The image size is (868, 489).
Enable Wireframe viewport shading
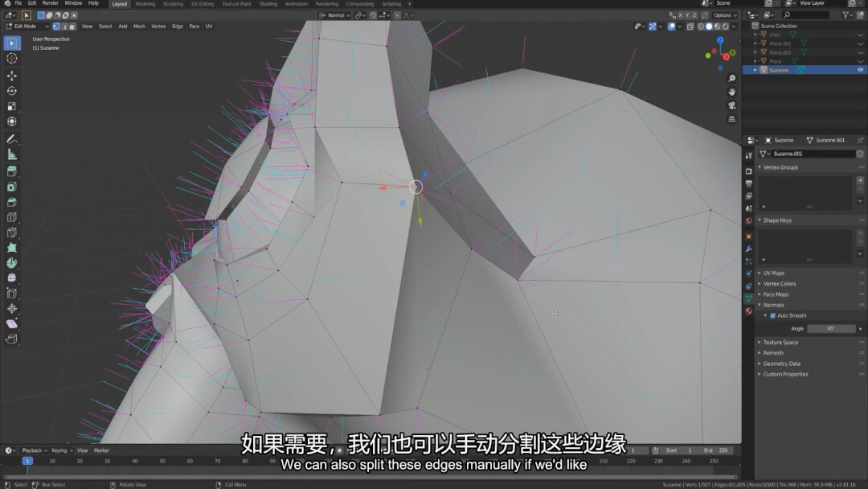tap(701, 26)
